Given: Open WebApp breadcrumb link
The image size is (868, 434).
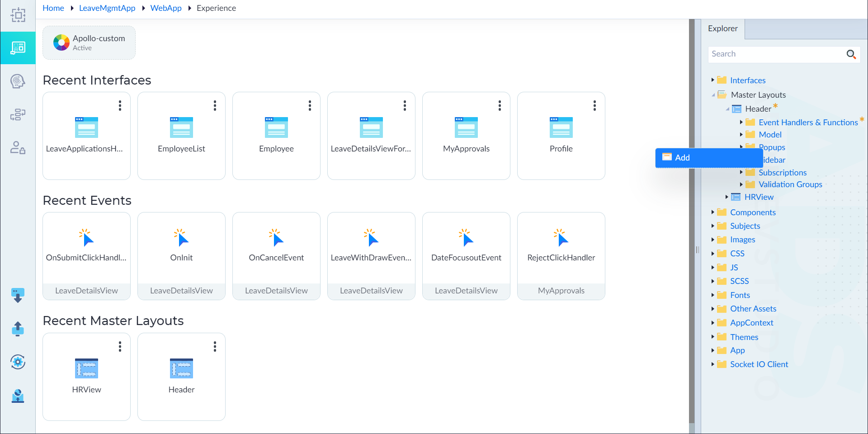Looking at the screenshot, I should pos(166,8).
